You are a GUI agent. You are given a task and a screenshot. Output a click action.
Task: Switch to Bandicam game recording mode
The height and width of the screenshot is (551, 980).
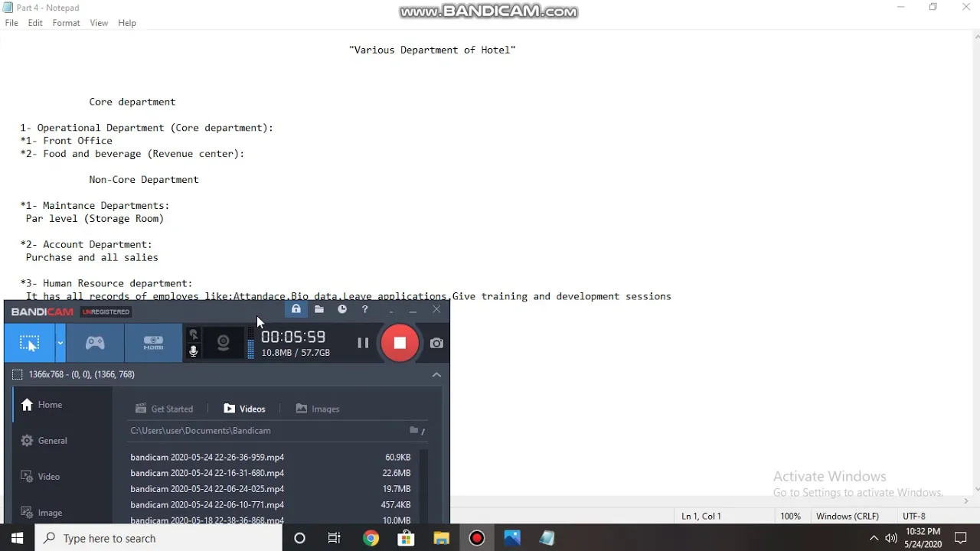[x=95, y=343]
